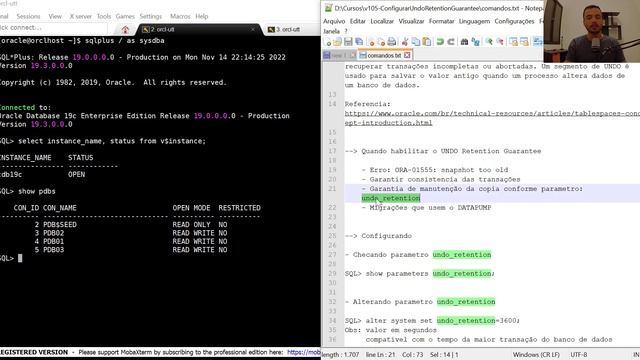The image size is (640, 360).
Task: Close the 2. orcl-utl terminal tab
Action: point(253,29)
